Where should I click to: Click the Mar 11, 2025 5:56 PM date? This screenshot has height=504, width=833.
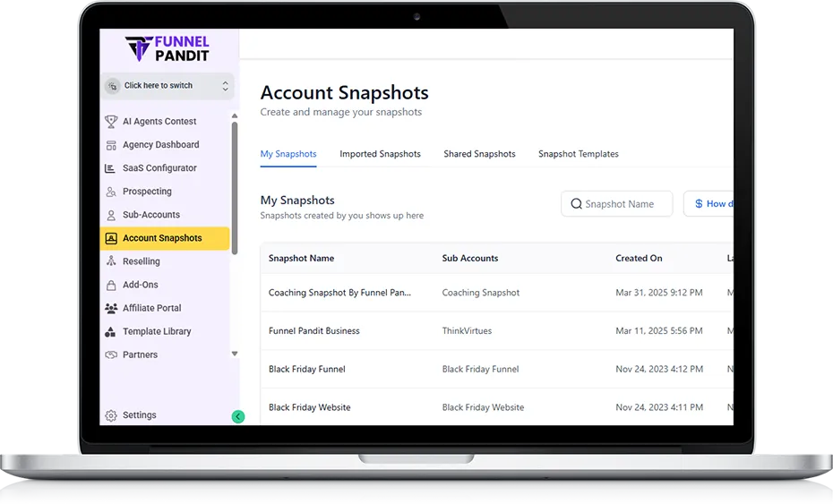(x=658, y=331)
